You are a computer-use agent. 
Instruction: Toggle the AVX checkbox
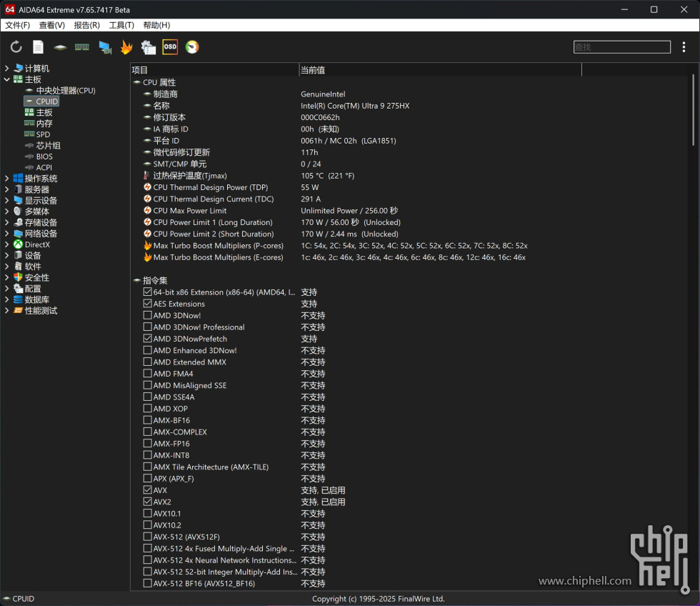(148, 490)
